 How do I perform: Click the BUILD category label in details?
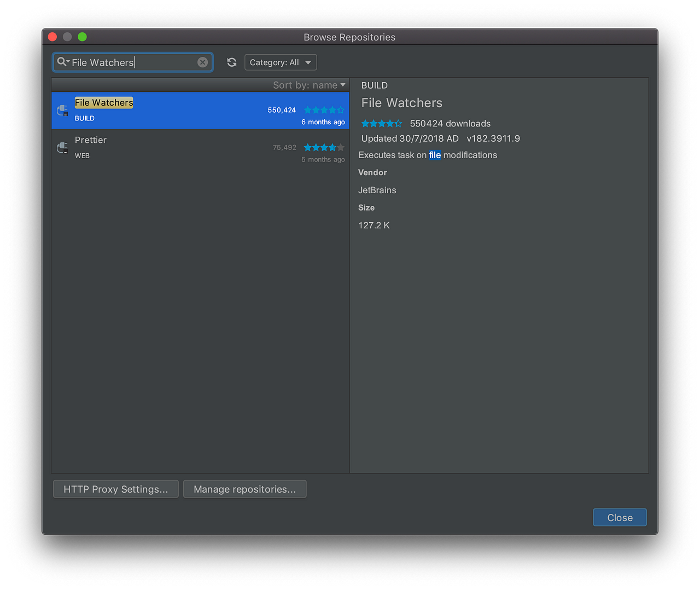(x=375, y=85)
